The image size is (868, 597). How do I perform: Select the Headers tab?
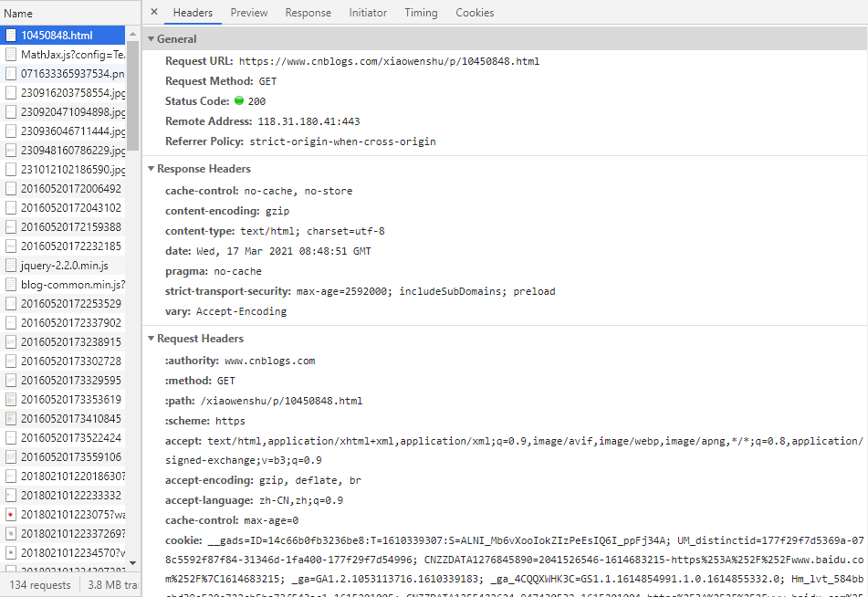pos(193,12)
